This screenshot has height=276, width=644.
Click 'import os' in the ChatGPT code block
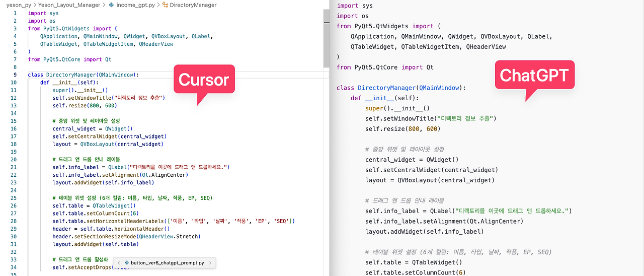pos(353,16)
